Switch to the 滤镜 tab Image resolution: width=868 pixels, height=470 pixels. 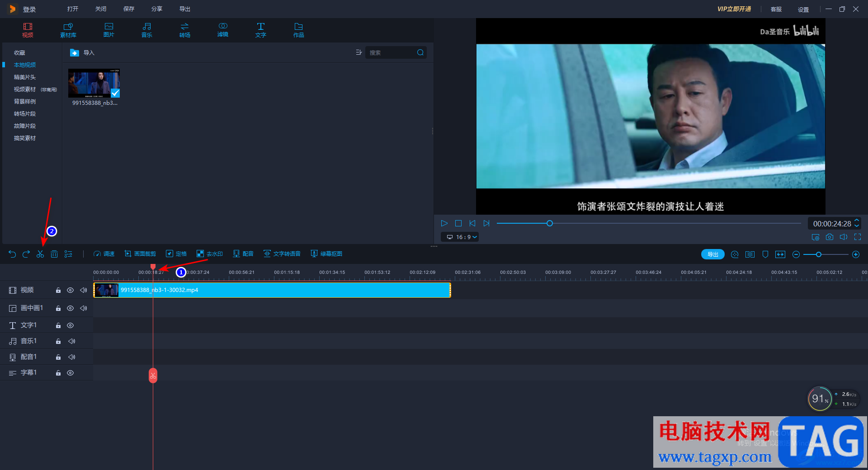pos(223,30)
